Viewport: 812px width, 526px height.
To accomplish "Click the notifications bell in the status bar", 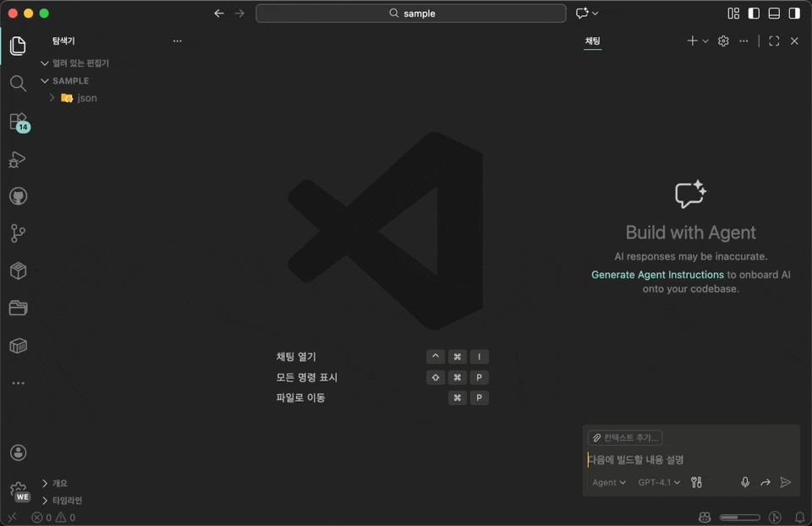I will click(x=799, y=517).
